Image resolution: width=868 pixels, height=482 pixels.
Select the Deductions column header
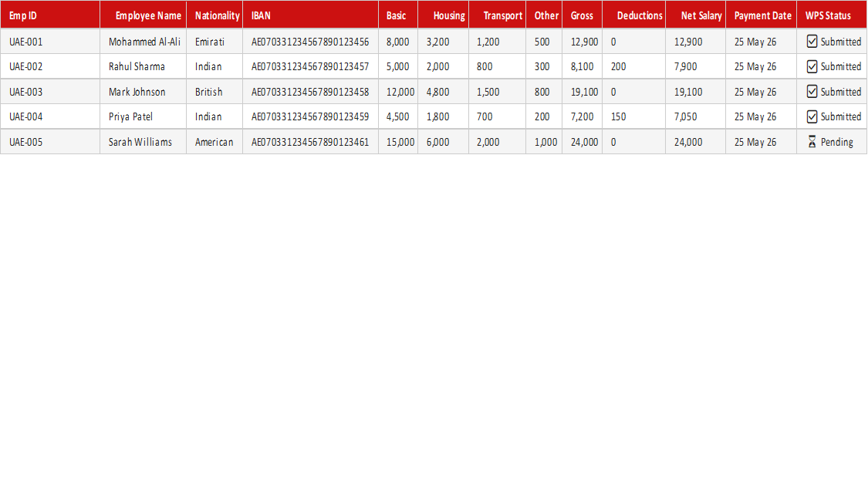point(634,15)
